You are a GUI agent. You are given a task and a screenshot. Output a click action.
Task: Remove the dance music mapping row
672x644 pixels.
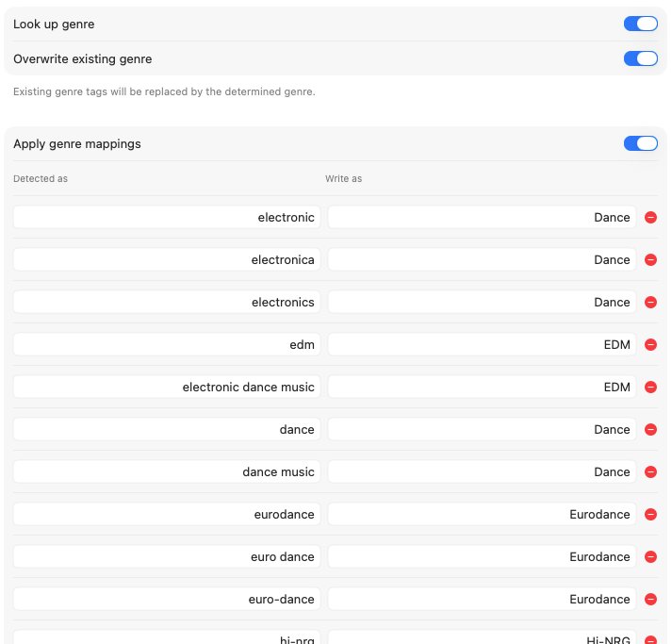(x=650, y=472)
